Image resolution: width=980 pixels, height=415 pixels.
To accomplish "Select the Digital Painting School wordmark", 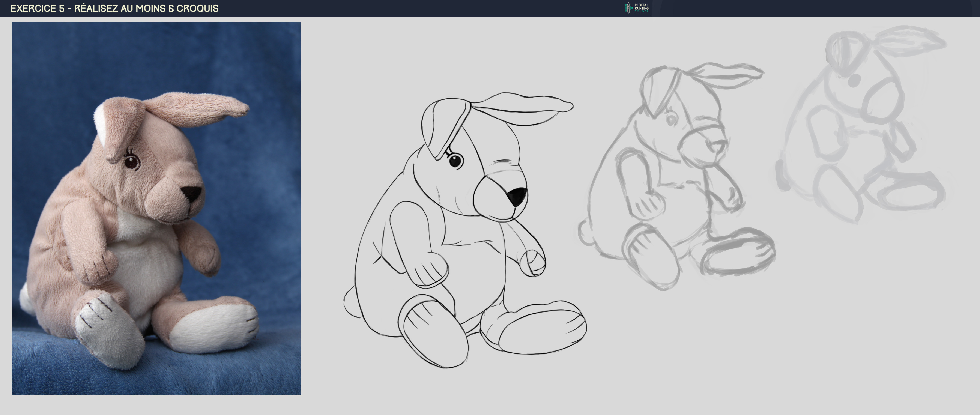I will 642,8.
